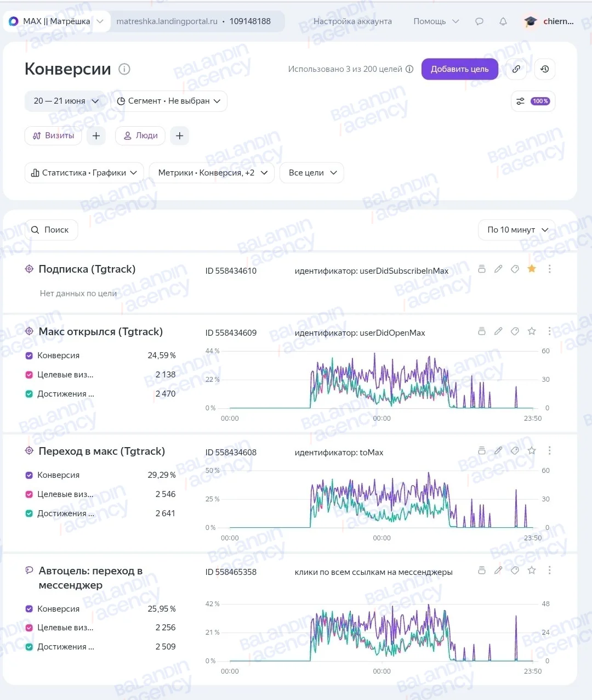Viewport: 592px width, 700px height.
Task: Click the stacked-layers icon for Автоцель goal
Action: tap(482, 571)
